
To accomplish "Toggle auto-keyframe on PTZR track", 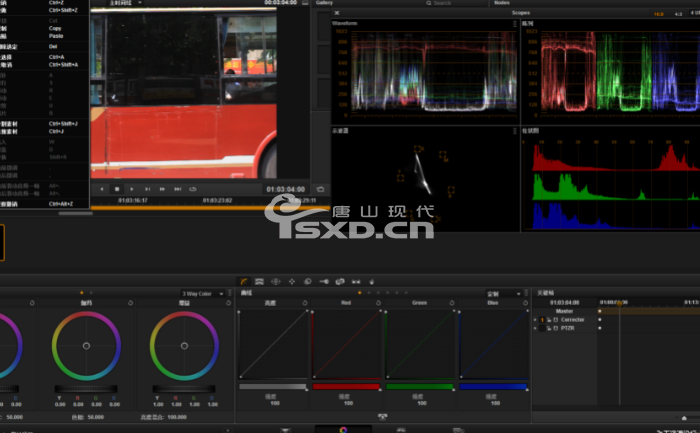I will click(x=556, y=328).
